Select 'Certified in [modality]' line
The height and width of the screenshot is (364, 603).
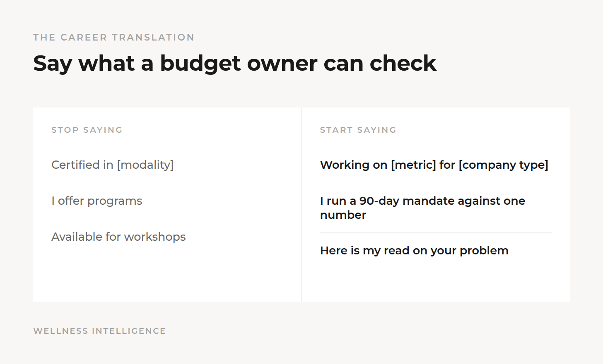pos(113,165)
